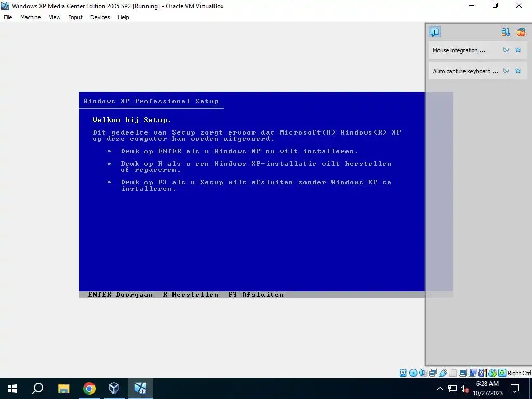Click the 'Druk op F3' exit line
Image resolution: width=532 pixels, height=399 pixels.
pyautogui.click(x=256, y=185)
